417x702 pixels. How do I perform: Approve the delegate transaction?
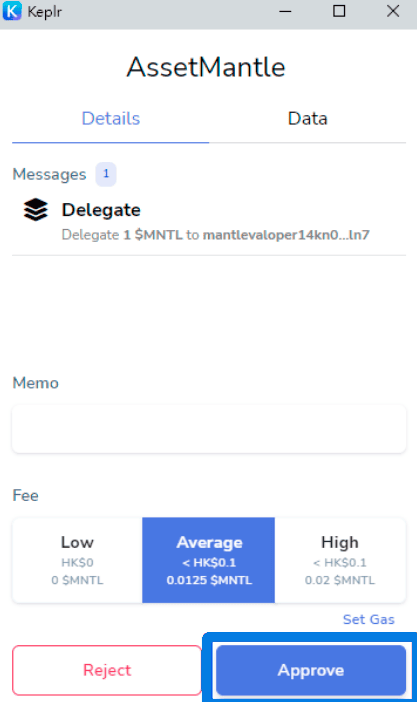[311, 670]
